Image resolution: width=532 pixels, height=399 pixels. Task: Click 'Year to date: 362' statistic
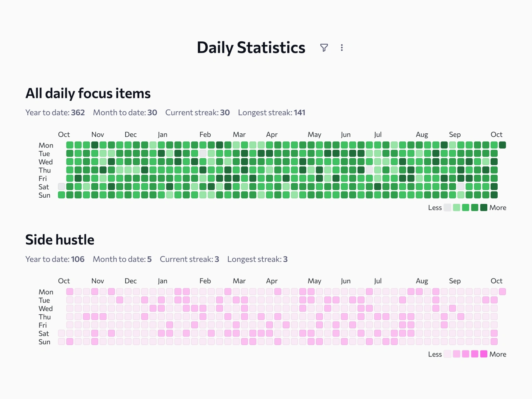pyautogui.click(x=55, y=113)
